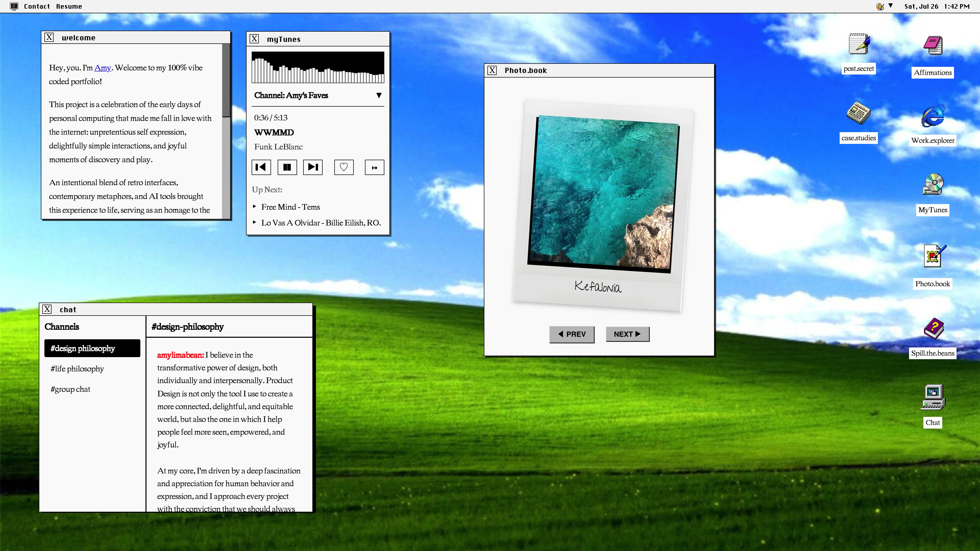Close the Photo.book window
Image resolution: width=980 pixels, height=551 pixels.
492,70
